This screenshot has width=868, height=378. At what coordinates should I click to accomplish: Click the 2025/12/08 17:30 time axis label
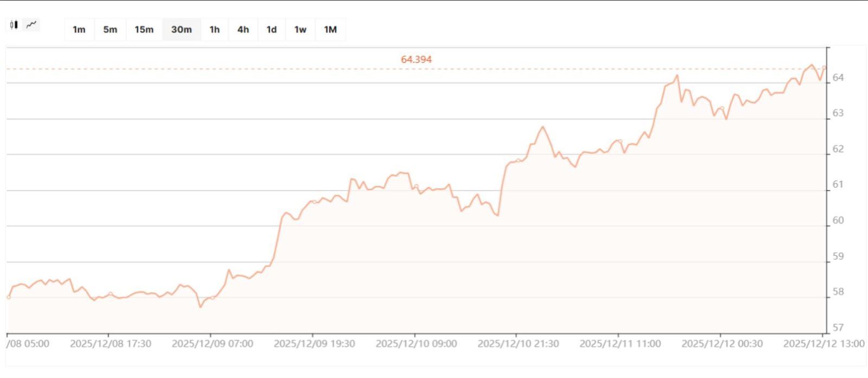pyautogui.click(x=111, y=344)
